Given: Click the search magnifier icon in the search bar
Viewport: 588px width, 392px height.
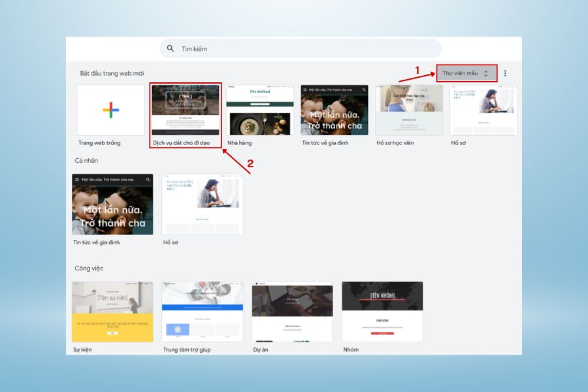Looking at the screenshot, I should 171,48.
